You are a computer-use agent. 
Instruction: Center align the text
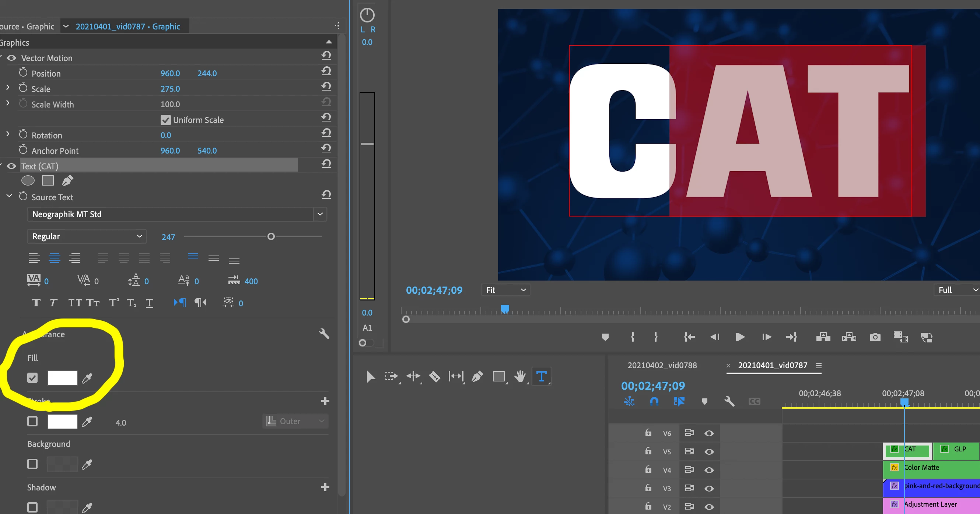click(55, 258)
